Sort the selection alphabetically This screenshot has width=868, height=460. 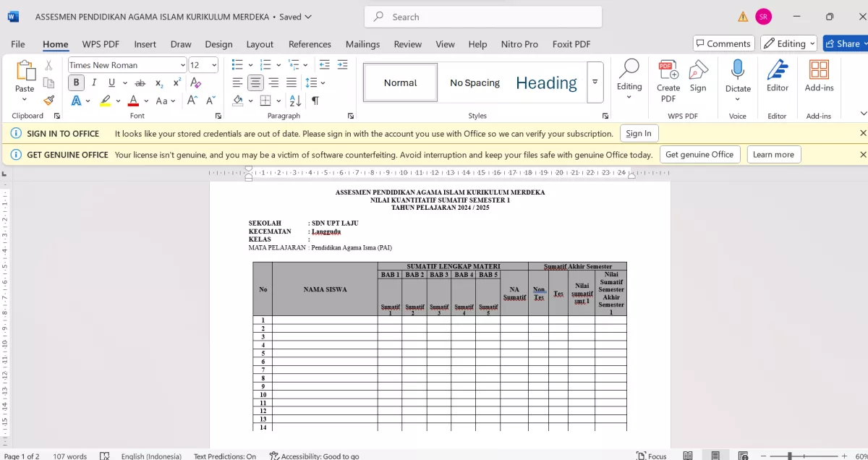pos(295,101)
